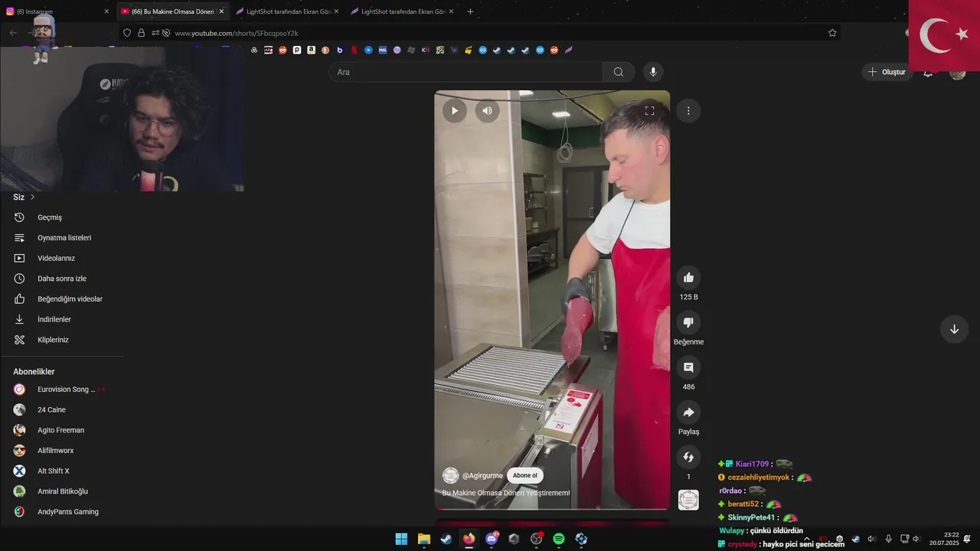Open the Netflix bookmark icon
This screenshot has width=980, height=551.
[354, 50]
